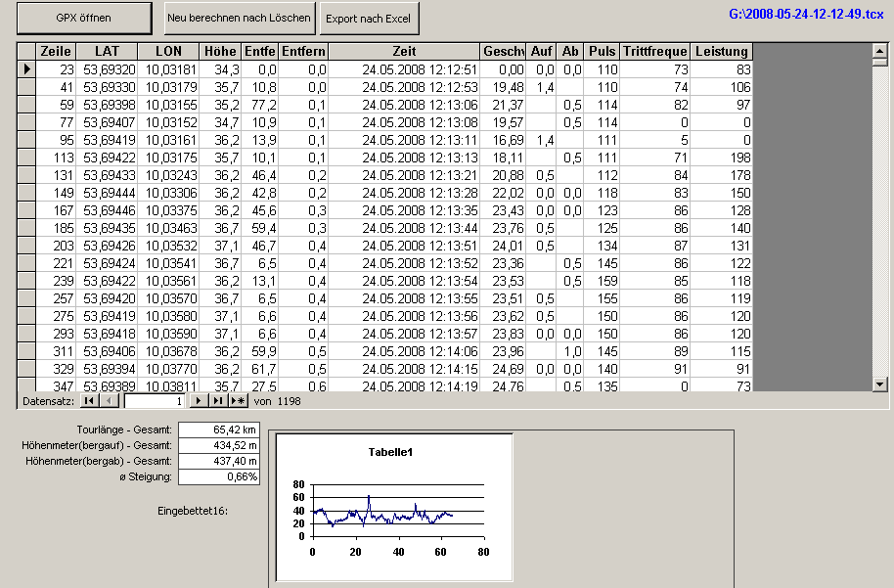Click the table scrollbar up arrow
Image resolution: width=894 pixels, height=588 pixels.
878,51
